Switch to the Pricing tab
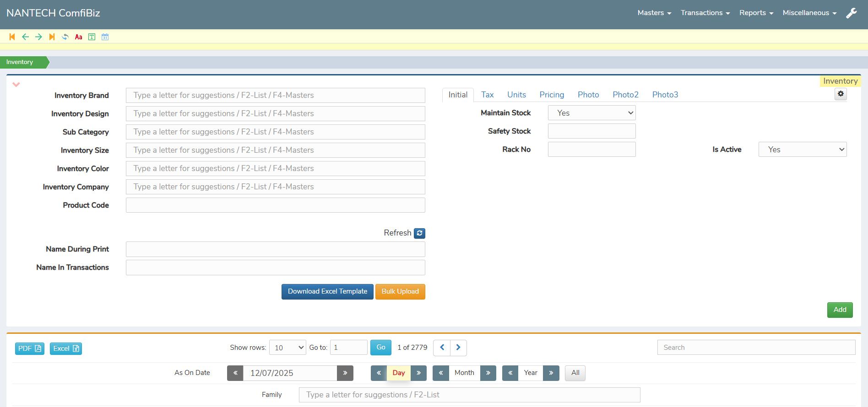Viewport: 868px width, 407px height. coord(552,95)
